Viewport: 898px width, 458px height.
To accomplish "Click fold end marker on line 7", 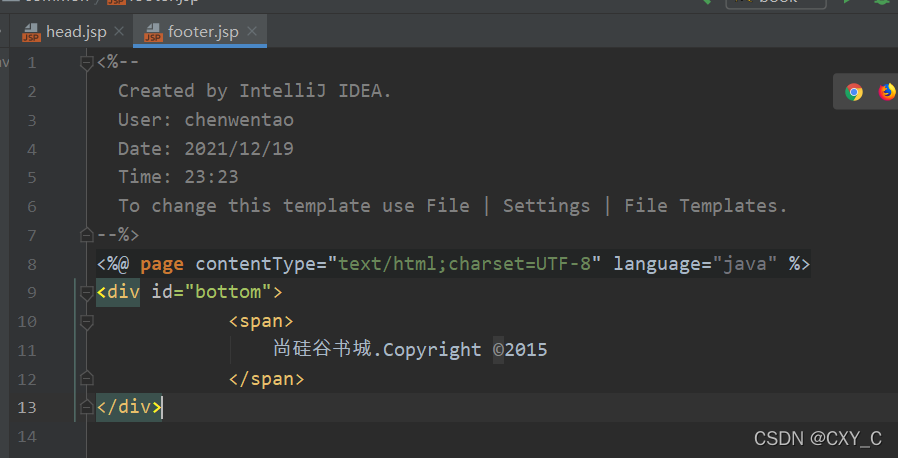I will (86, 235).
